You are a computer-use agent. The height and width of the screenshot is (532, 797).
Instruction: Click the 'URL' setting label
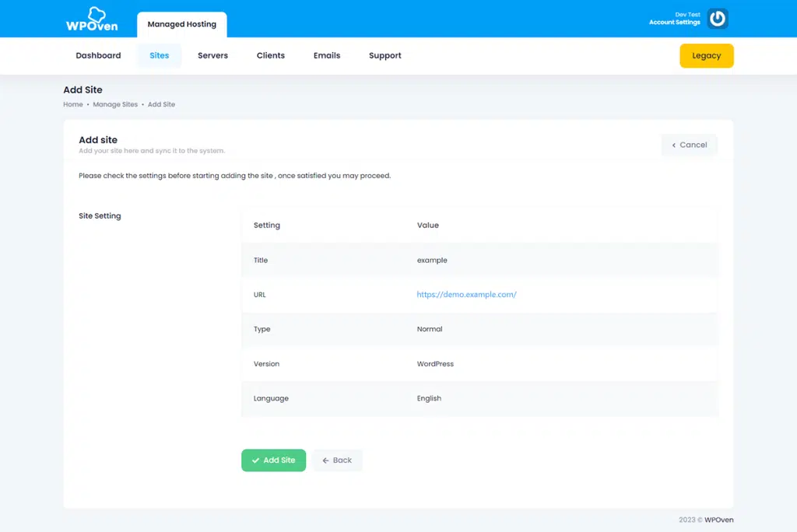(259, 295)
